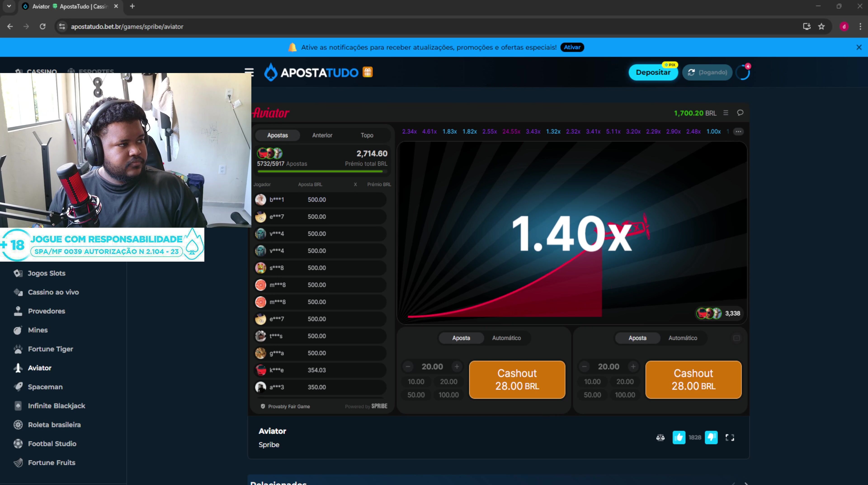Viewport: 868px width, 485px height.
Task: Click the Depositar button
Action: click(653, 72)
